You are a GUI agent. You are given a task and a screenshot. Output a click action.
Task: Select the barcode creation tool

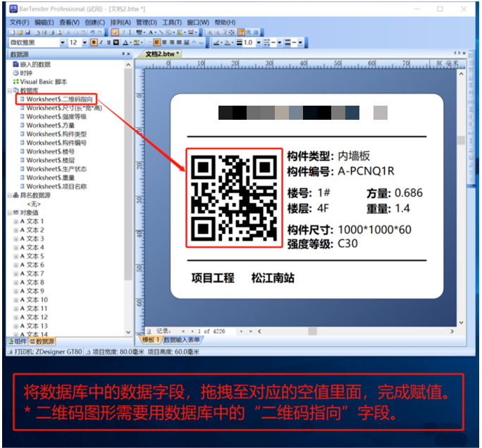[x=139, y=32]
